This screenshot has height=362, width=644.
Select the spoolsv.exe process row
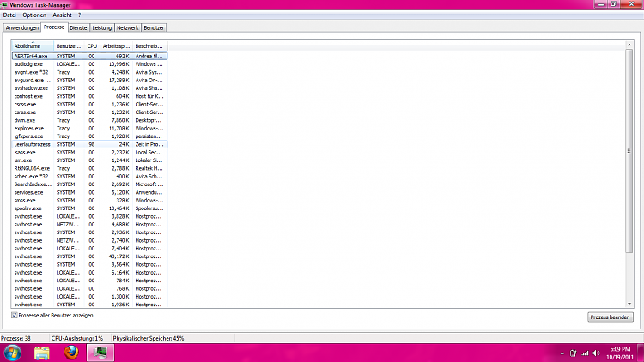(89, 208)
